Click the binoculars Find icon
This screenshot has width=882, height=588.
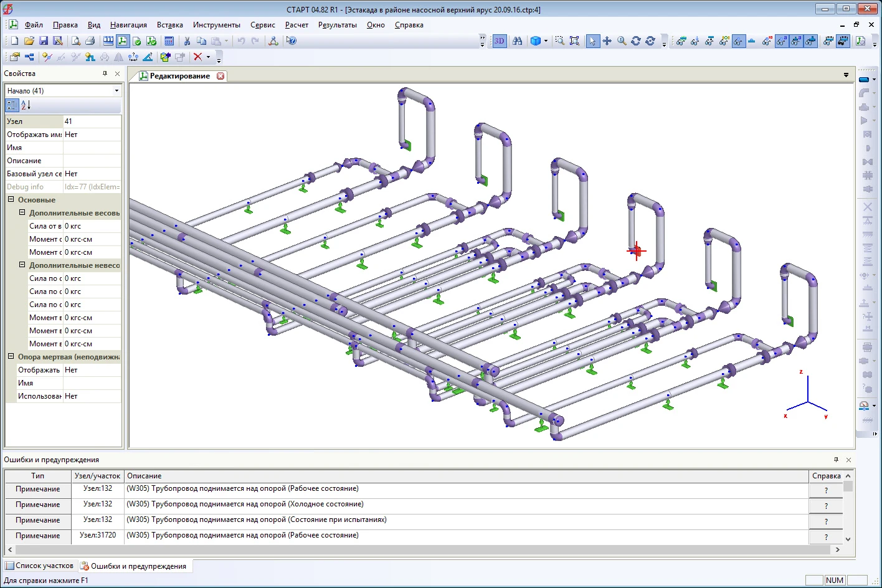(517, 41)
